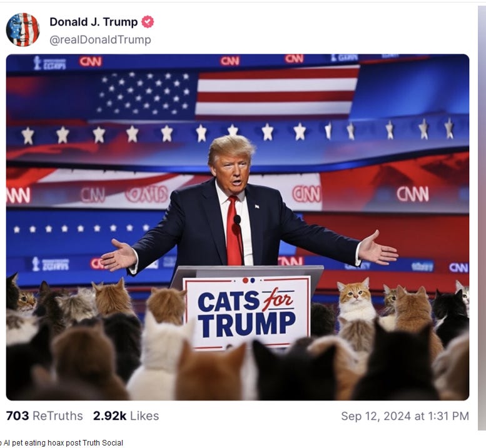
Task: Open the Donald J. Trump display name
Action: [94, 22]
